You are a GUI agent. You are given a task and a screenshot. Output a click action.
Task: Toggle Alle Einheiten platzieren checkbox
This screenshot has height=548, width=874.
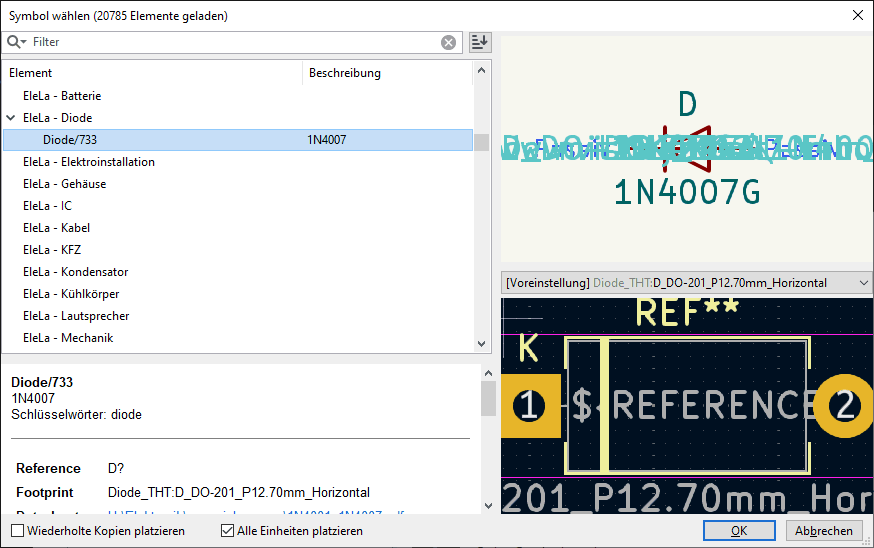point(228,531)
